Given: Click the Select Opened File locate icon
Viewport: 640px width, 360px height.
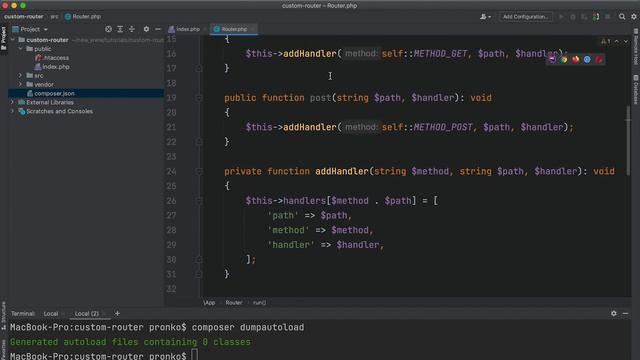Looking at the screenshot, I should coord(108,29).
